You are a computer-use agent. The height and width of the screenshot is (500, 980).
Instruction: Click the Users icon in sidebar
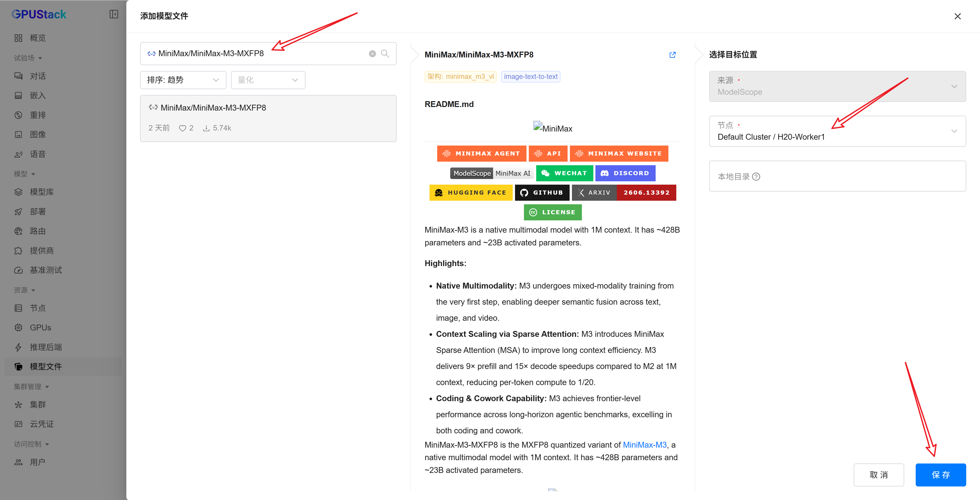(18, 462)
